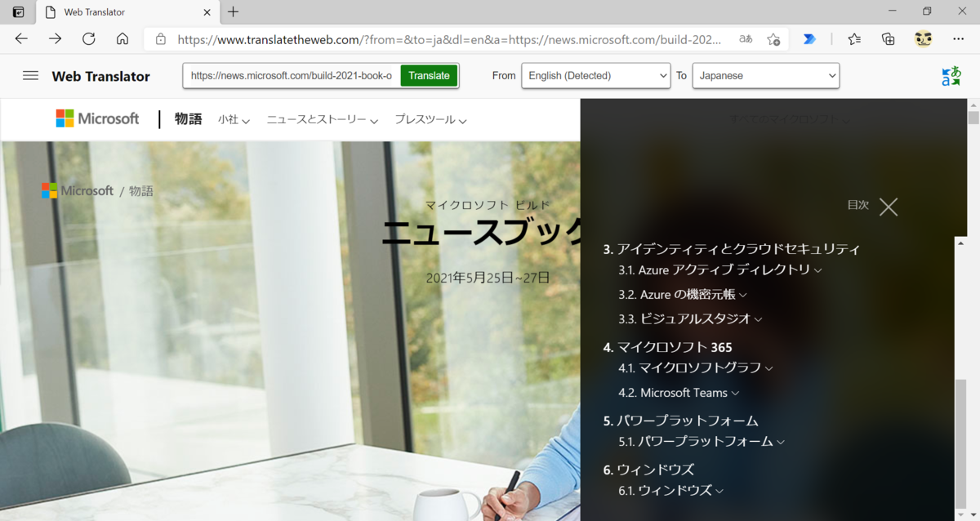The image size is (980, 521).
Task: Open the To language dropdown
Action: pyautogui.click(x=765, y=76)
